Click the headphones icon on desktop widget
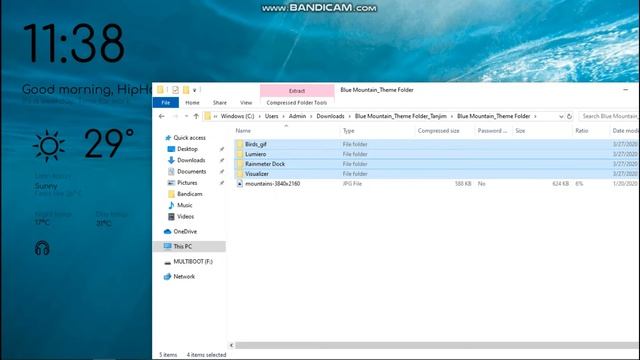 42,248
